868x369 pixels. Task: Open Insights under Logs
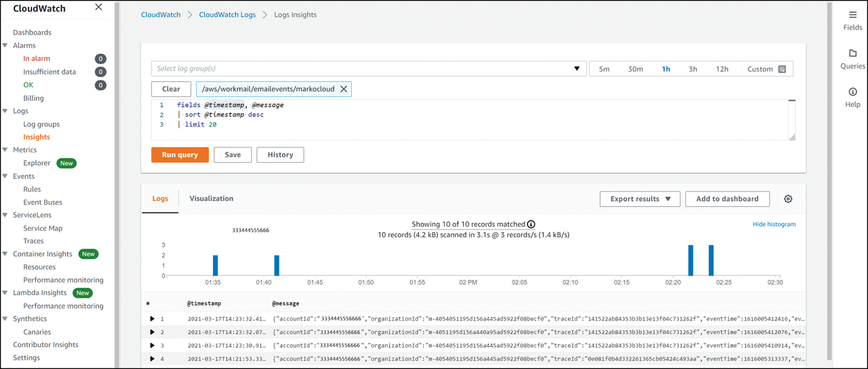(x=36, y=137)
